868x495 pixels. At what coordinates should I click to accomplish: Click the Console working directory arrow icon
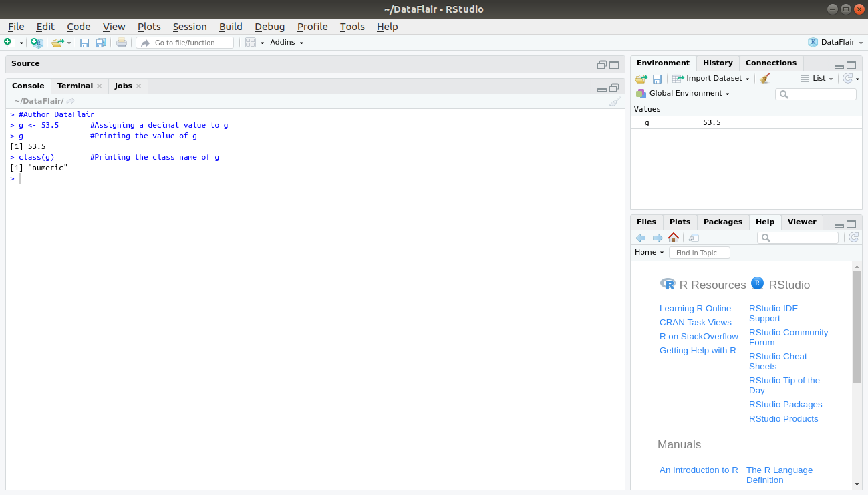coord(70,101)
